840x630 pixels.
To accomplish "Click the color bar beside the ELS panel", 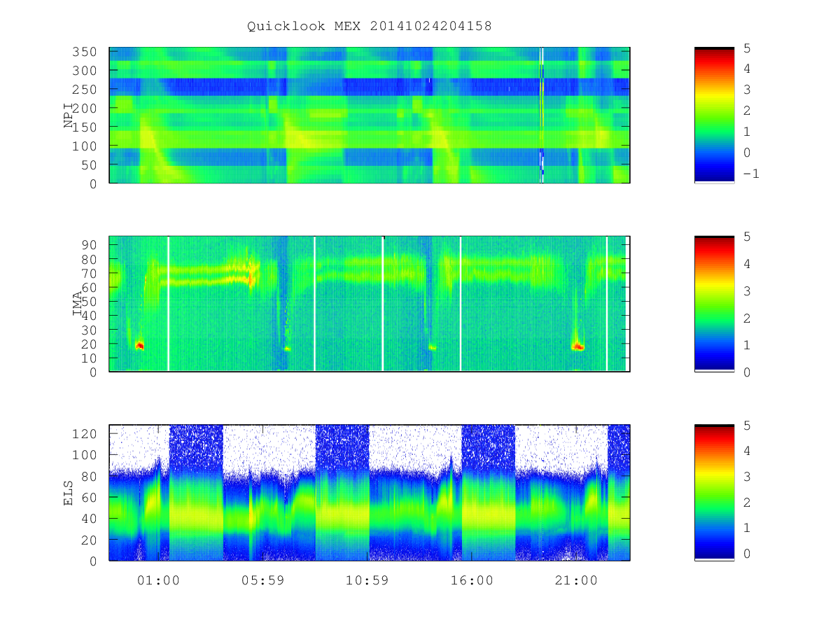I will pos(714,493).
